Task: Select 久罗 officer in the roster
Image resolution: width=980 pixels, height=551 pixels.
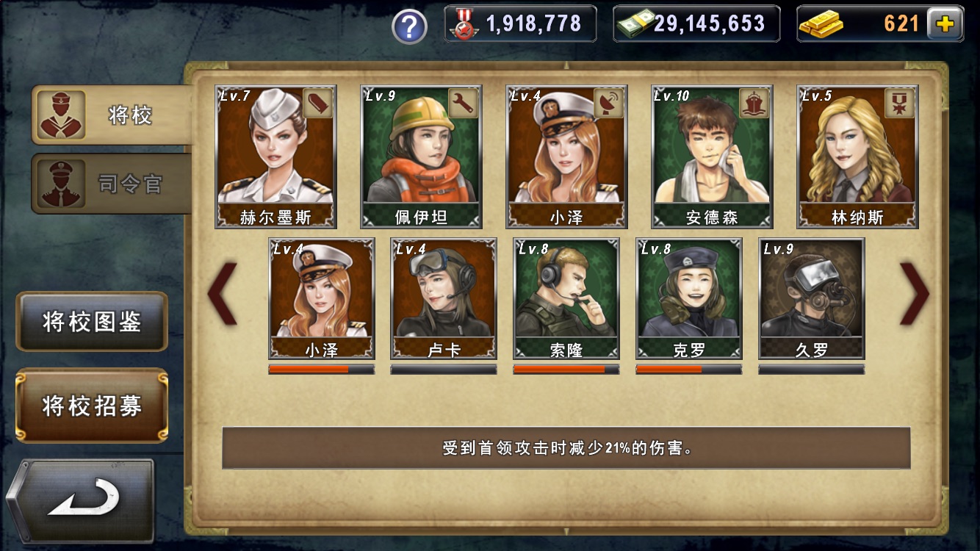Action: tap(812, 299)
